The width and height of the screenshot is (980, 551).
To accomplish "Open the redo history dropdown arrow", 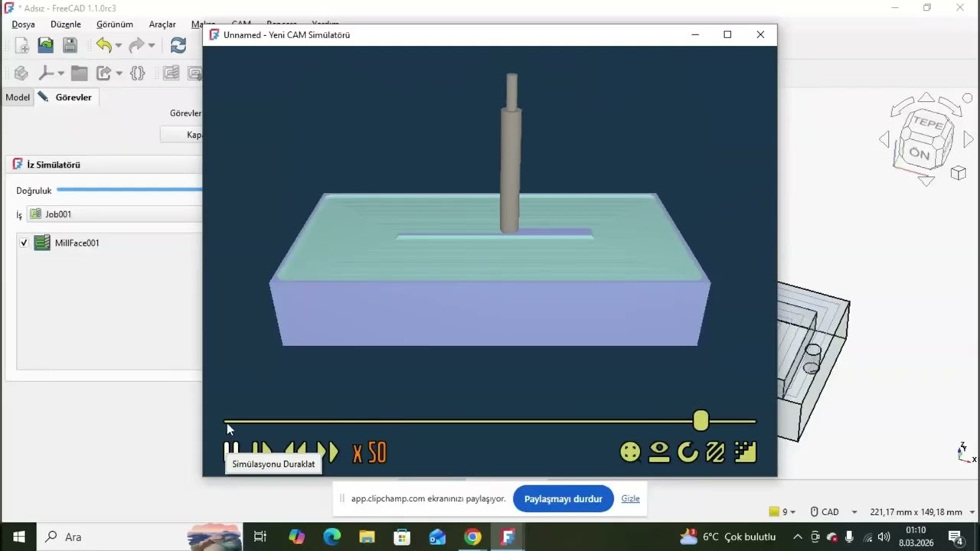I will [x=152, y=46].
